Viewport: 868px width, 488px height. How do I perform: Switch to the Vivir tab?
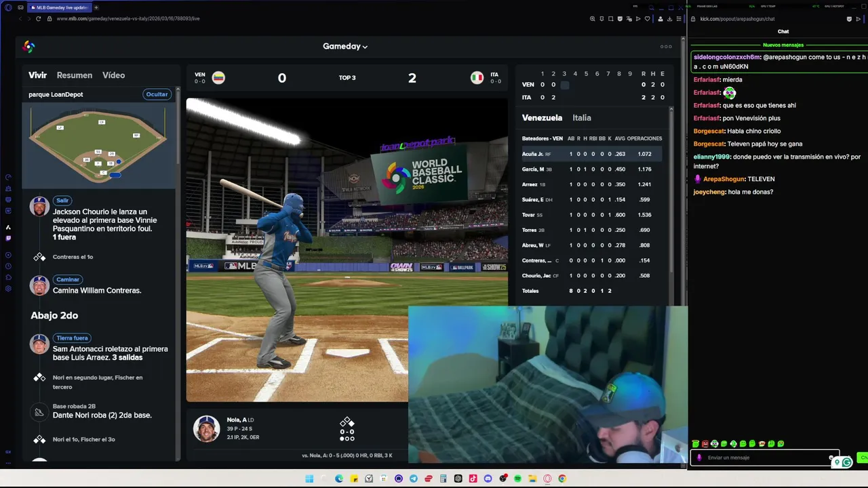pyautogui.click(x=37, y=75)
